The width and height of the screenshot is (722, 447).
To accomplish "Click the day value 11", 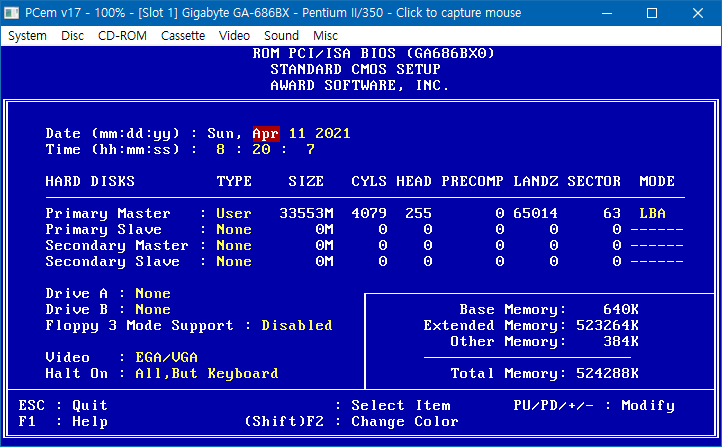I will pyautogui.click(x=297, y=134).
